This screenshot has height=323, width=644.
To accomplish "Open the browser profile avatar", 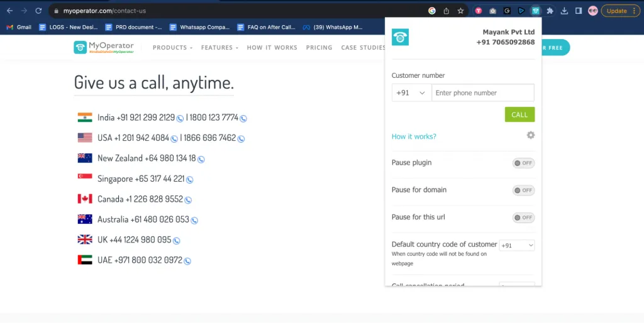I will [x=592, y=11].
